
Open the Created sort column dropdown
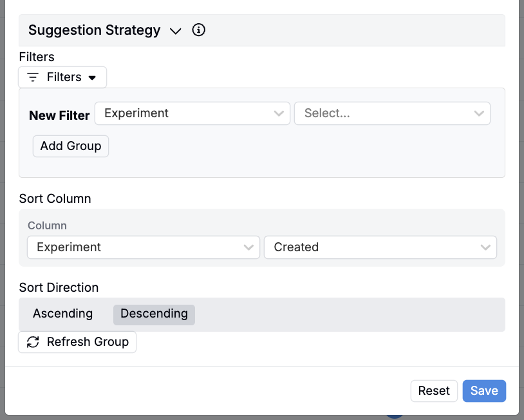pos(372,247)
